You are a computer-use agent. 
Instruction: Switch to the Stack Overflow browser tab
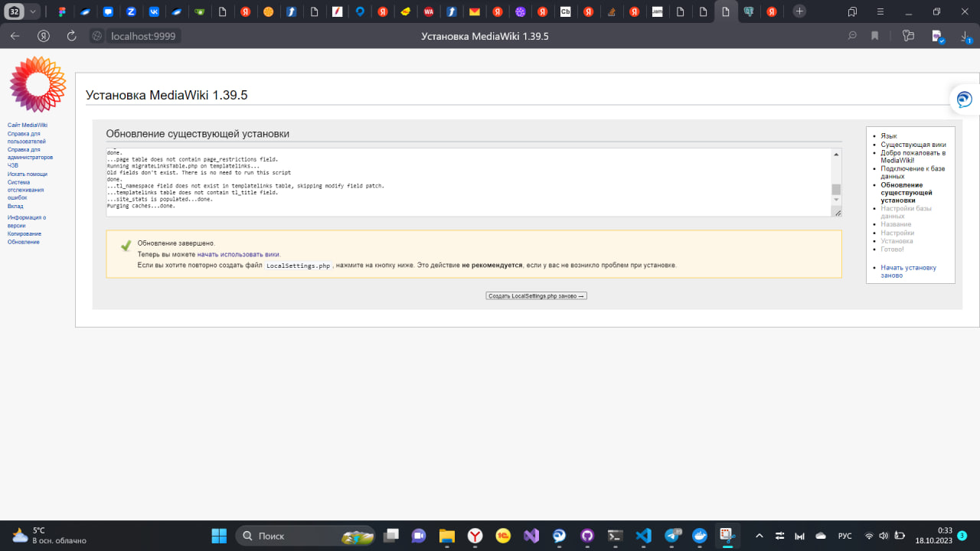pos(611,11)
